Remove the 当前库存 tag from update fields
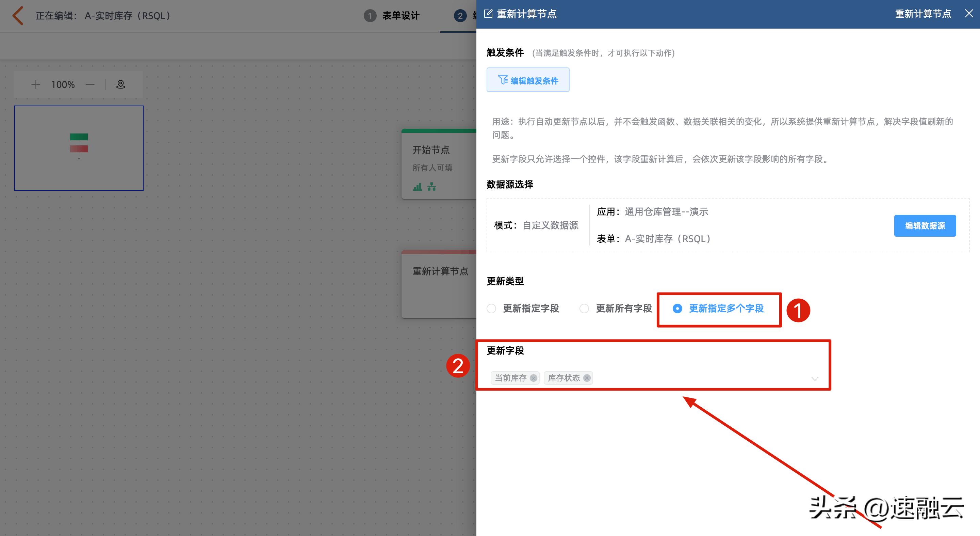The width and height of the screenshot is (980, 536). pyautogui.click(x=534, y=378)
